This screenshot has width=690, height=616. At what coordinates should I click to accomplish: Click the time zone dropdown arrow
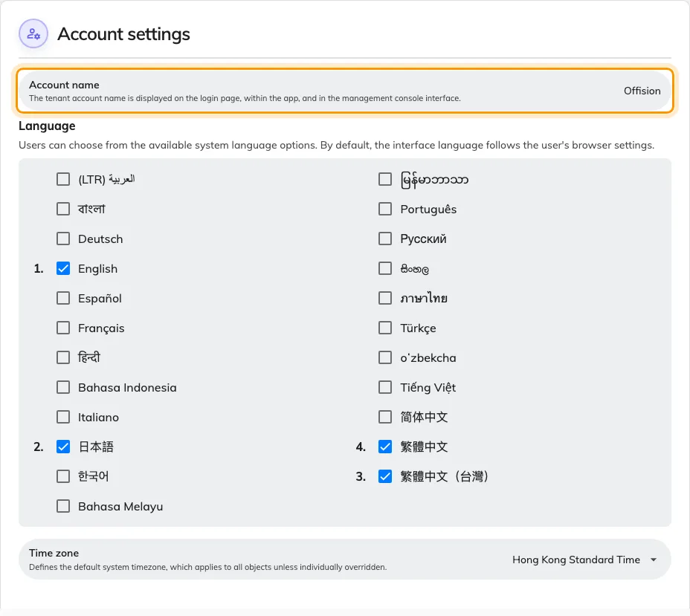[x=654, y=560]
